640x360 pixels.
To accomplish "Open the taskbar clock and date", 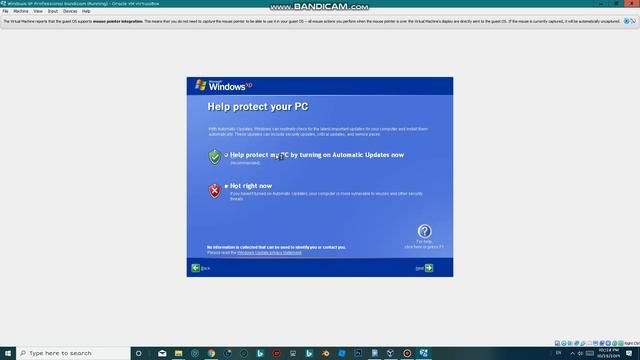I will coord(609,353).
